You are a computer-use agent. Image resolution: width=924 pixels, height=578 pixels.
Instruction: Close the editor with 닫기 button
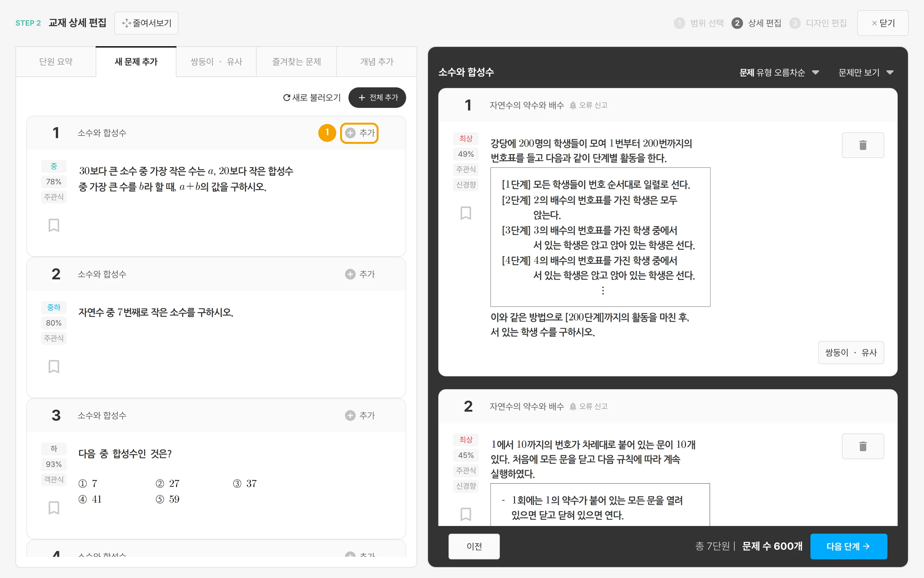click(882, 23)
